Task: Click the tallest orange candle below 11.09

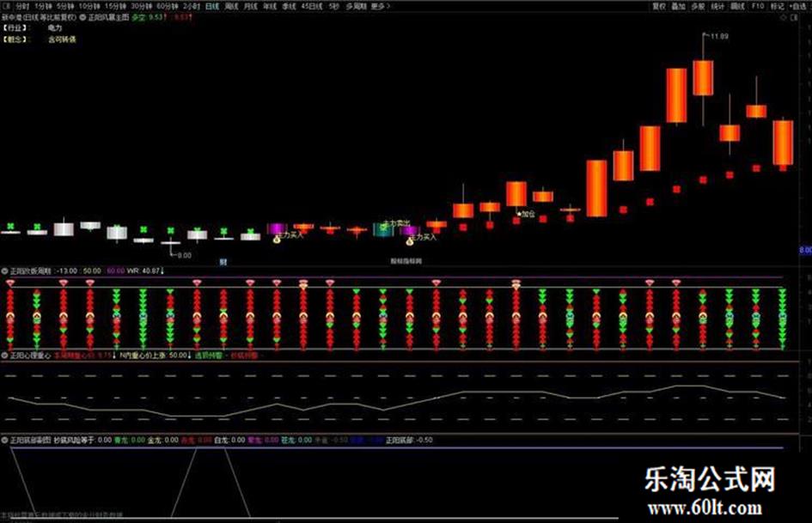Action: [703, 77]
